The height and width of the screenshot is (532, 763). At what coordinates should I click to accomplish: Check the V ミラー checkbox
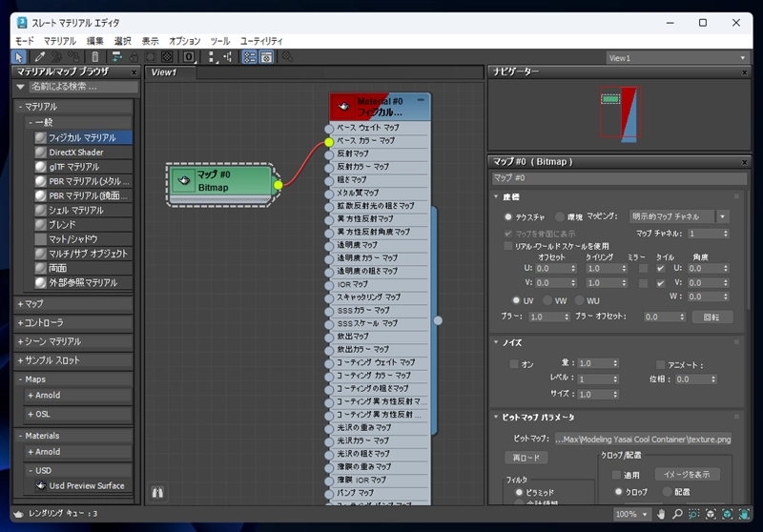pyautogui.click(x=643, y=283)
